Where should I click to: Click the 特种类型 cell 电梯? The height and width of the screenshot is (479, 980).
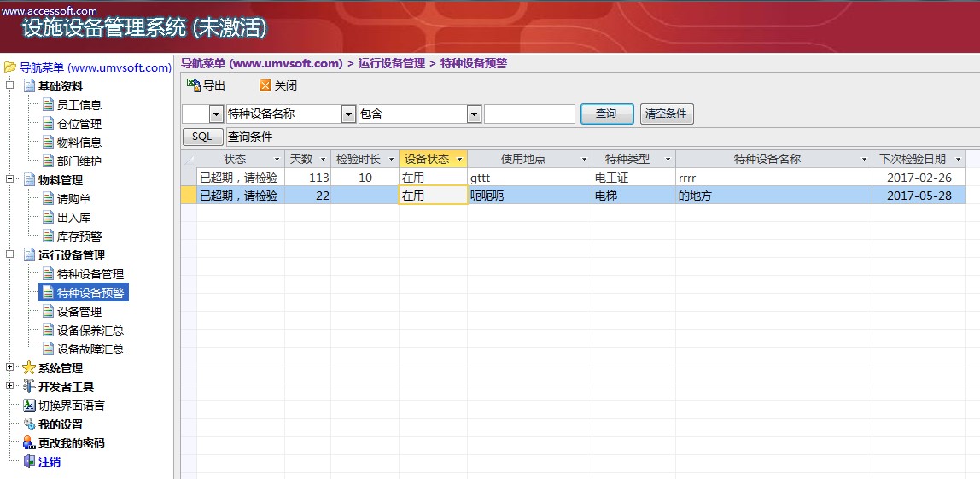(633, 196)
